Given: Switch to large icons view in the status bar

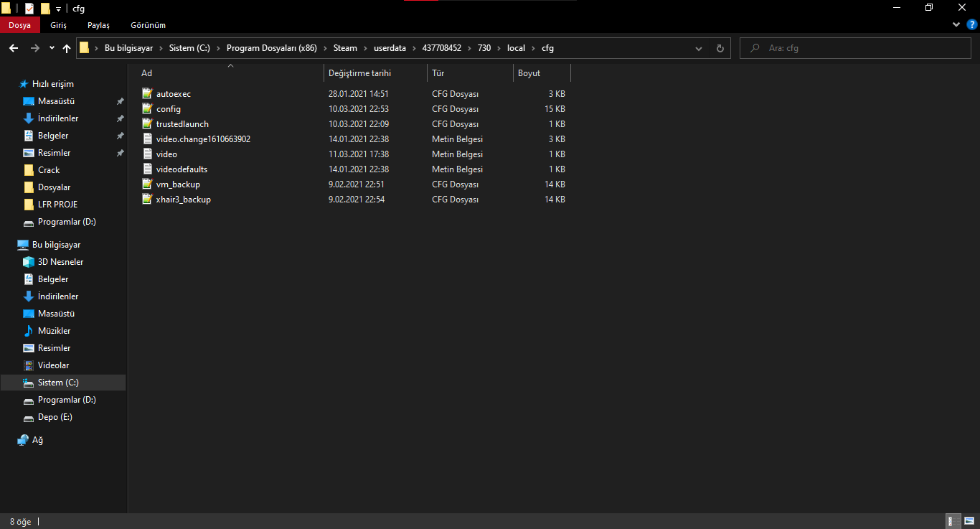Looking at the screenshot, I should [x=968, y=522].
